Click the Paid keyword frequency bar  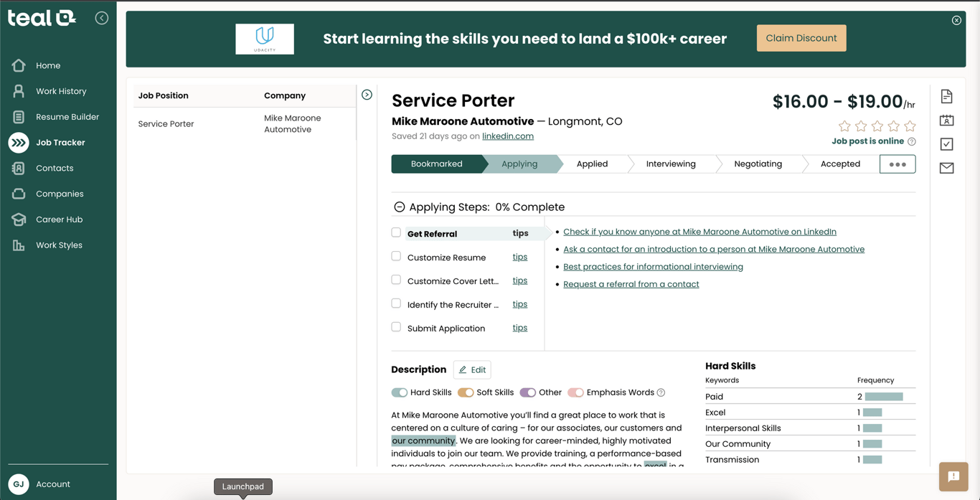(884, 397)
